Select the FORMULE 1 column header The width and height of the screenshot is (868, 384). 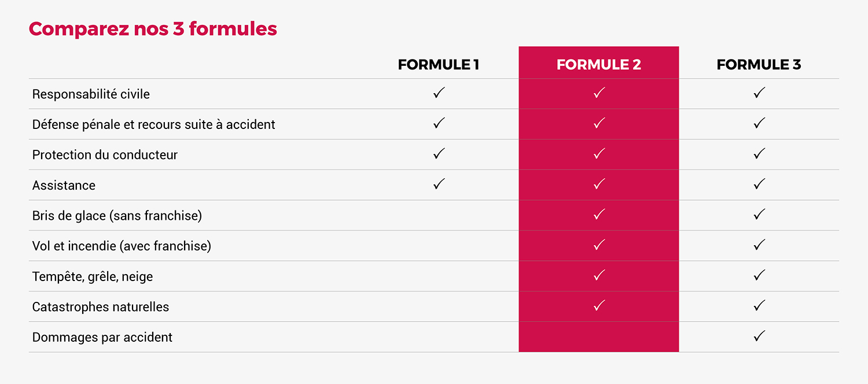point(439,65)
